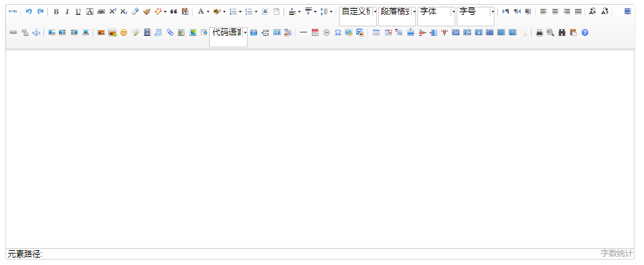
Task: Open the 字号 font size dropdown
Action: [476, 16]
